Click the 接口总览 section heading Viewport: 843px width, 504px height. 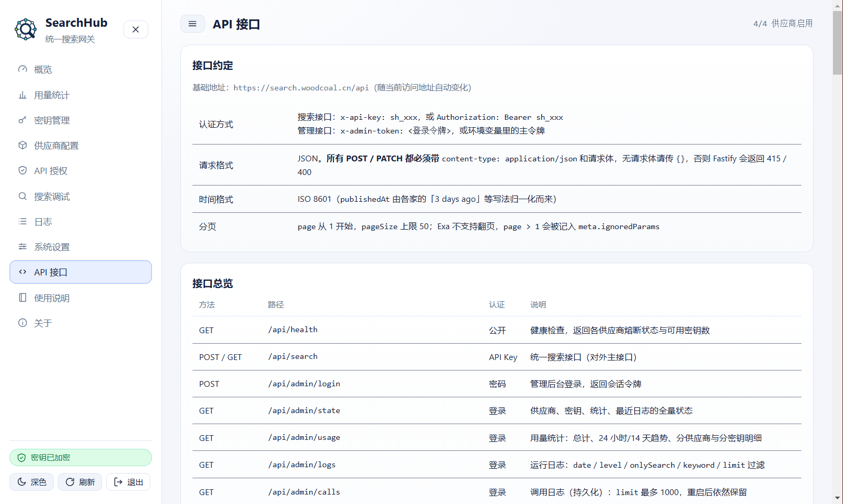coord(212,283)
